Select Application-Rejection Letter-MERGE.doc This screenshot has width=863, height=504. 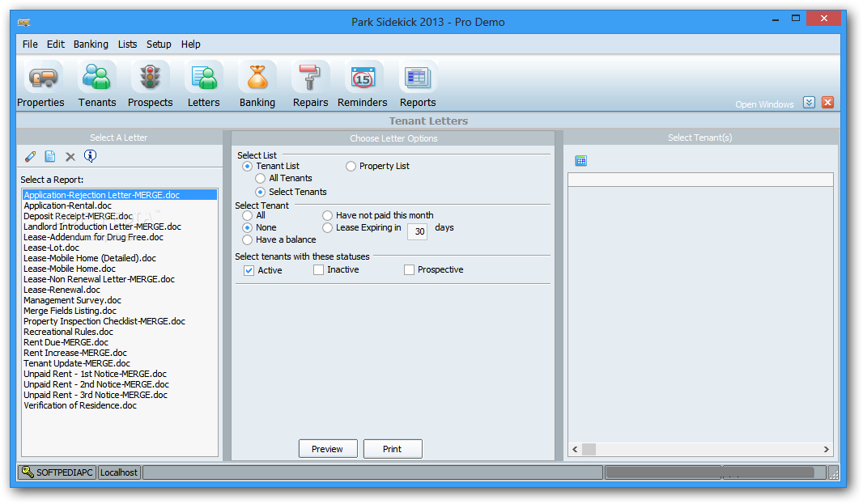click(120, 195)
